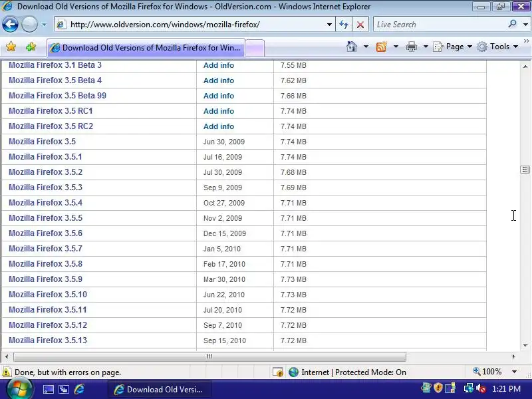Click the Forward navigation button
Viewport: 532px width, 399px height.
pyautogui.click(x=29, y=25)
